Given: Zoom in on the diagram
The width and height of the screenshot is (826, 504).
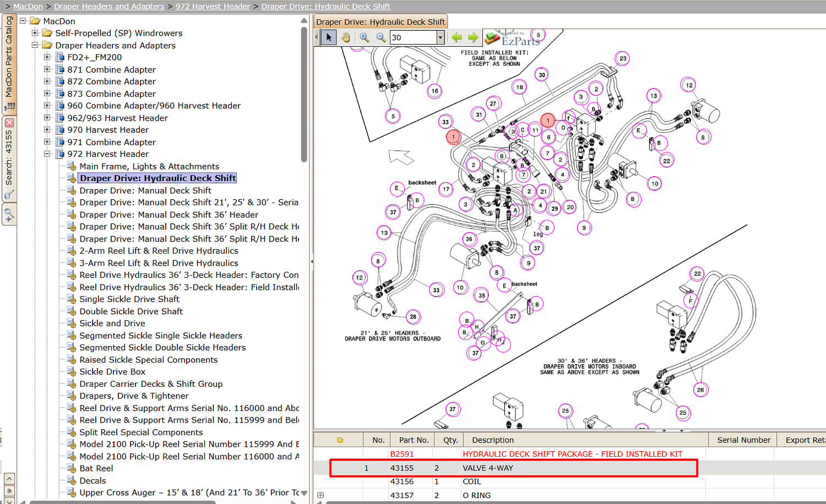Looking at the screenshot, I should 364,37.
